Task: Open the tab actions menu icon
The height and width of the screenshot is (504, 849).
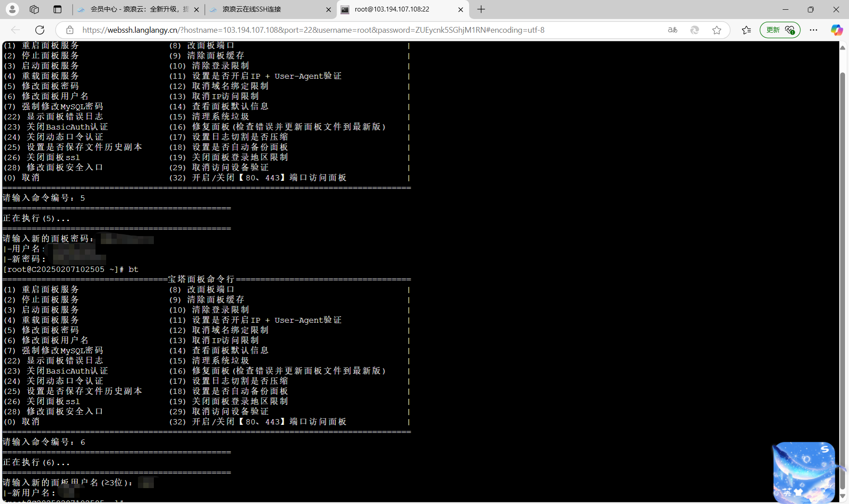Action: [x=57, y=9]
